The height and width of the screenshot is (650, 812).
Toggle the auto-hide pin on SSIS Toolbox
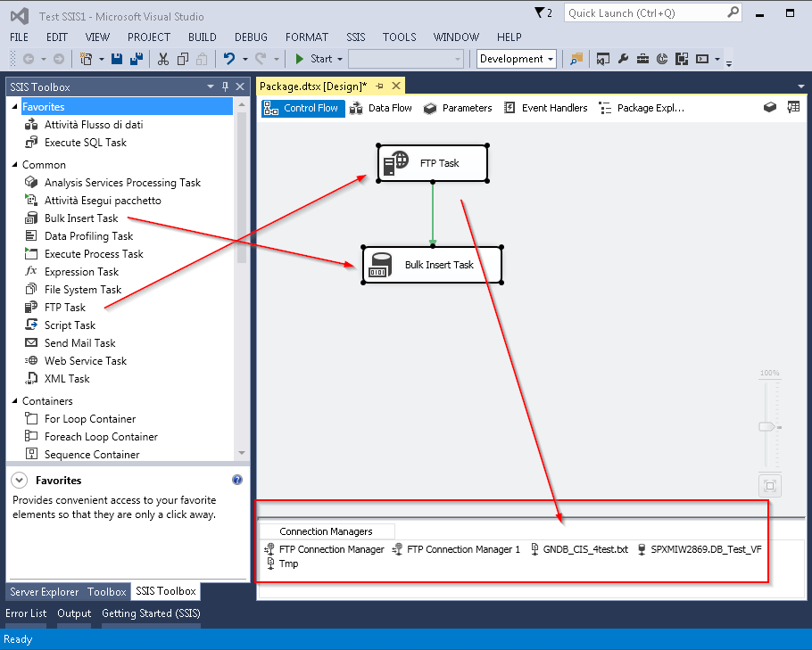tap(224, 86)
